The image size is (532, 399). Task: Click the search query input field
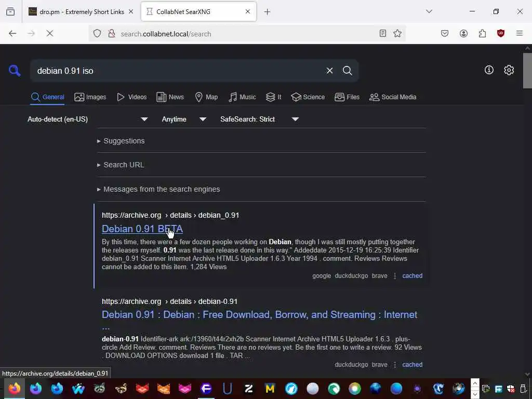[178, 71]
